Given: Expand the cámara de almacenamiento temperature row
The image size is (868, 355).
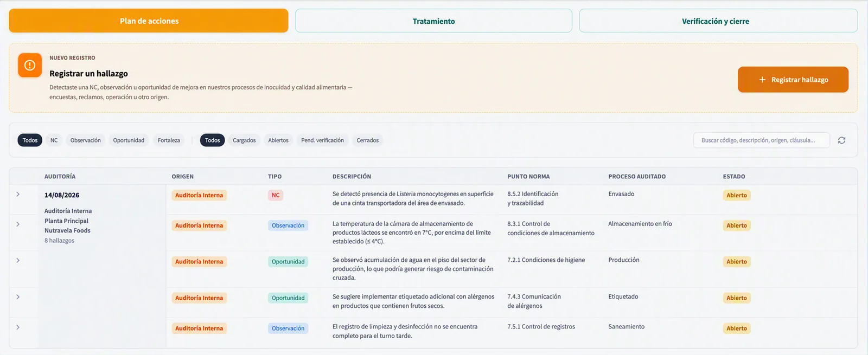Looking at the screenshot, I should click(18, 224).
